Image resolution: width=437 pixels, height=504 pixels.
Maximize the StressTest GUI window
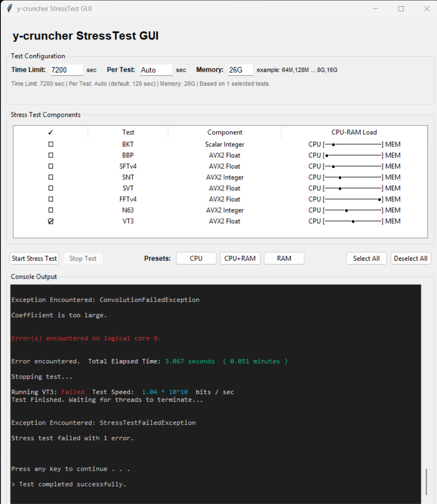tap(401, 9)
